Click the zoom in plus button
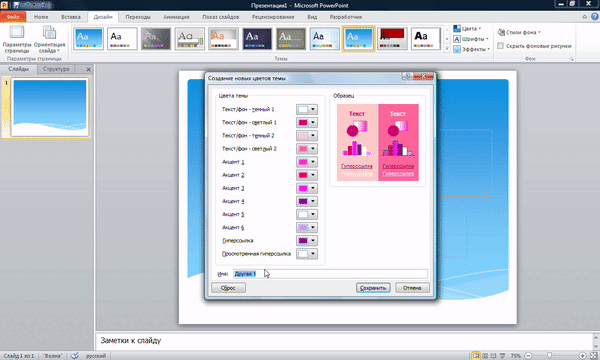This screenshot has height=360, width=600. [582, 356]
